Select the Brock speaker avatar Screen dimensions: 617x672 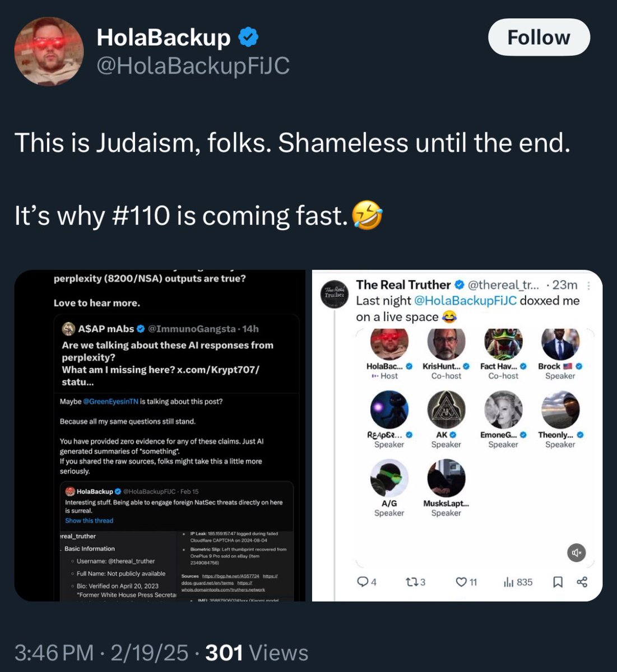560,343
